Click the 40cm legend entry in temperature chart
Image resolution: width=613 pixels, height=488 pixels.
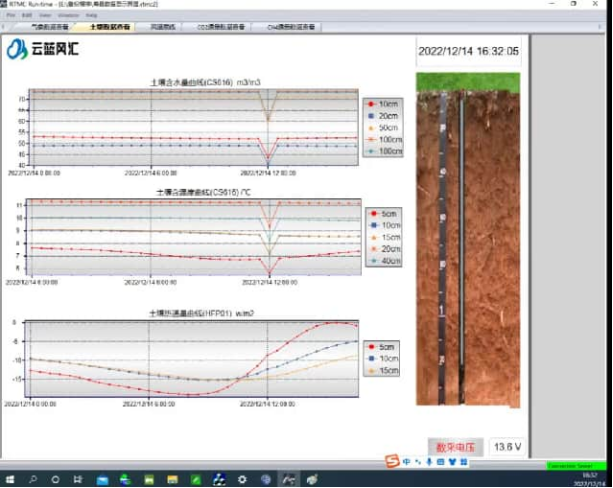pos(387,261)
